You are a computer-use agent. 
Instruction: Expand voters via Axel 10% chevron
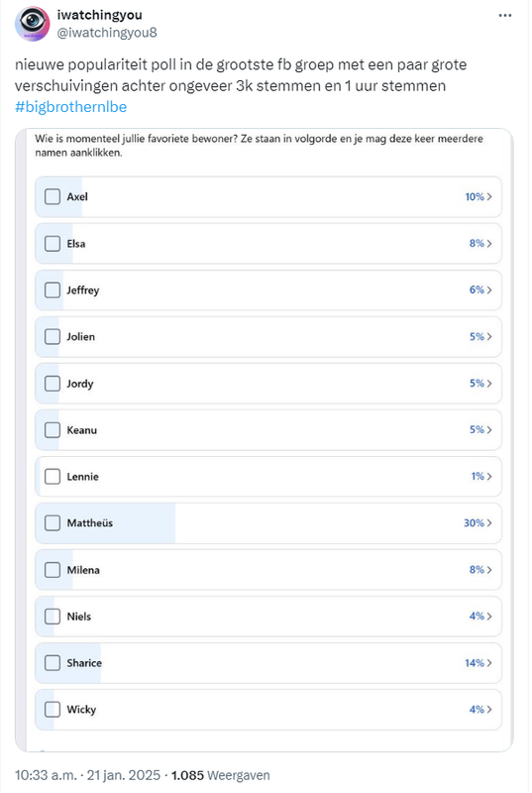click(x=489, y=196)
